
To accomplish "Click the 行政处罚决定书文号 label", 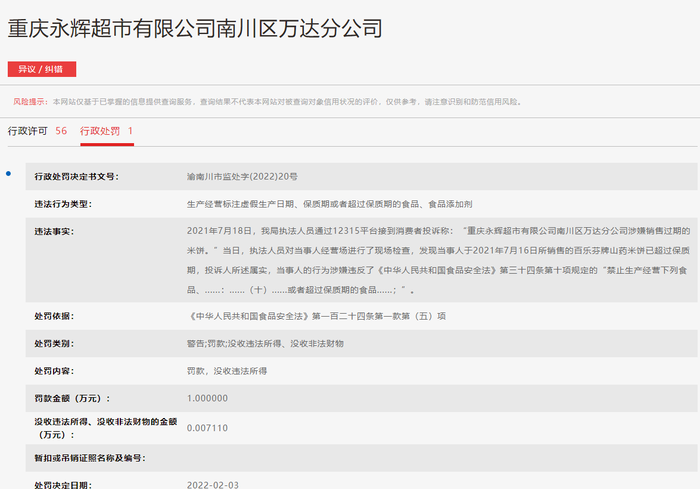I will [x=77, y=177].
